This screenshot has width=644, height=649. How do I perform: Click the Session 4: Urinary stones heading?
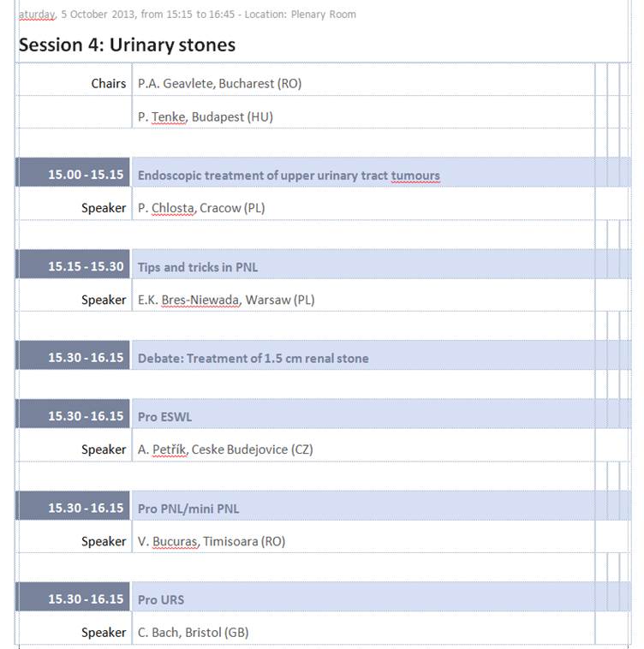pos(127,45)
